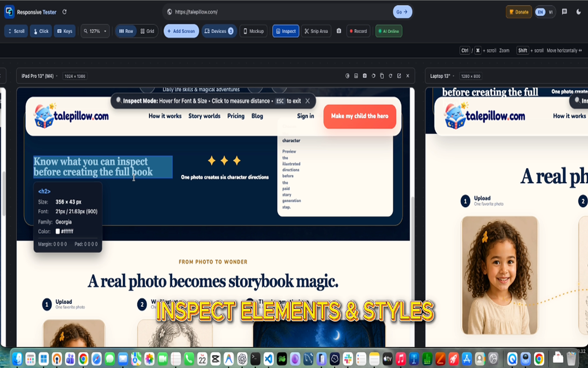588x368 pixels.
Task: Click the talepillow.com logo in Laptop frame
Action: coord(485,116)
